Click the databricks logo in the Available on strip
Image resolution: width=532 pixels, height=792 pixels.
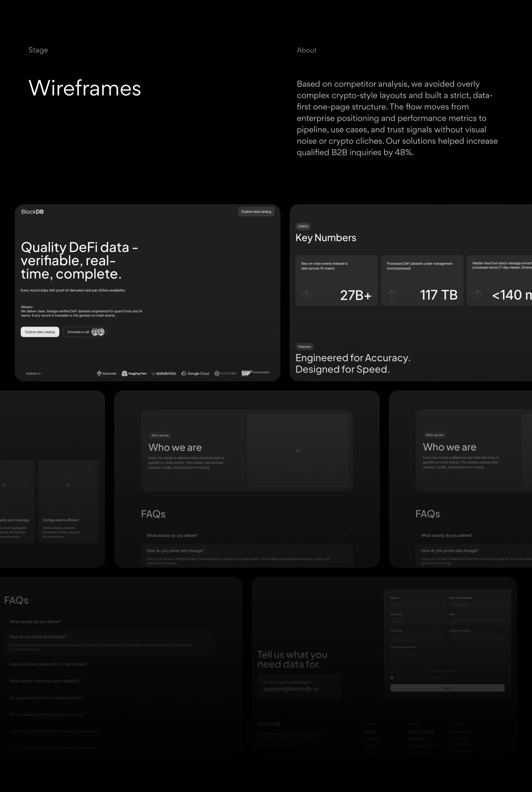[164, 373]
